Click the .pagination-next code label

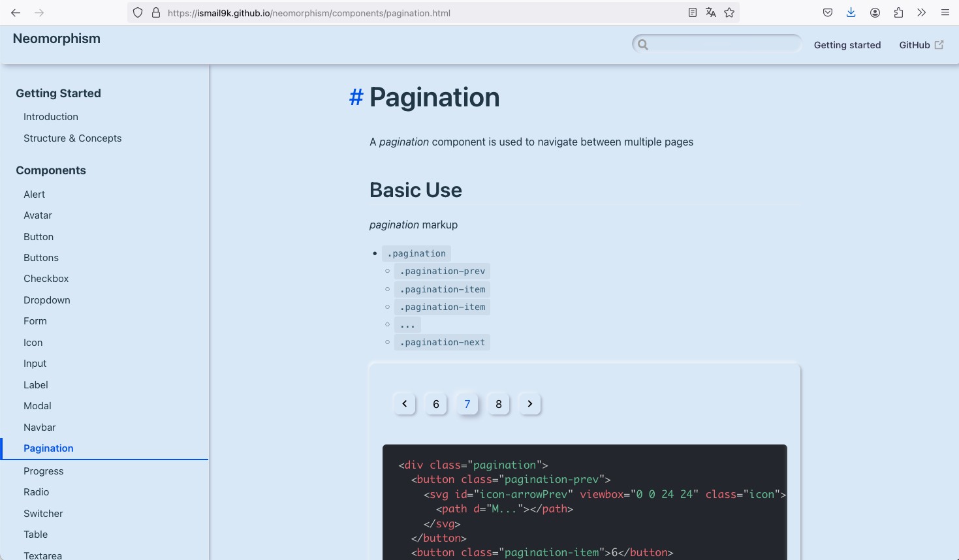click(x=443, y=342)
